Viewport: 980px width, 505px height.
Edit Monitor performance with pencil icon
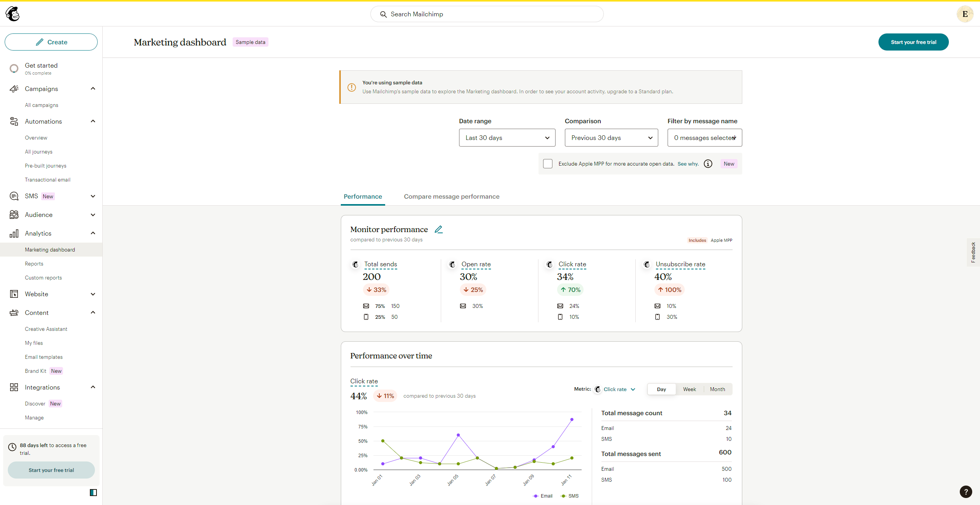point(438,229)
